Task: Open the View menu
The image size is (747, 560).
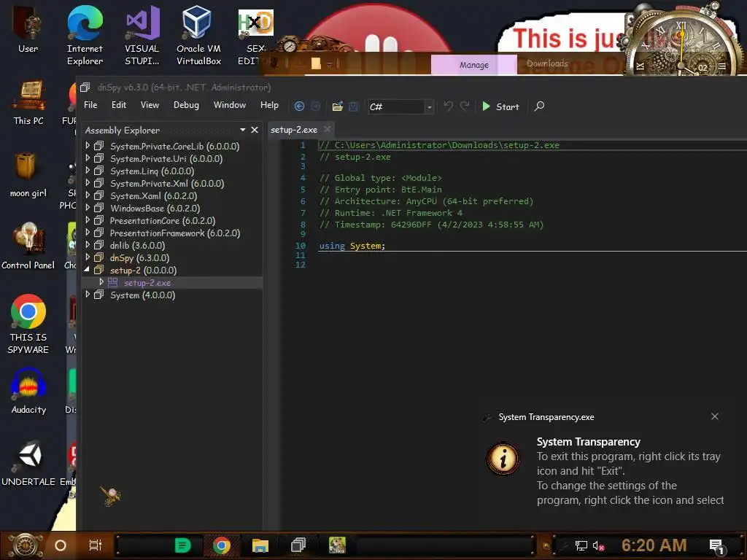Action: [150, 105]
